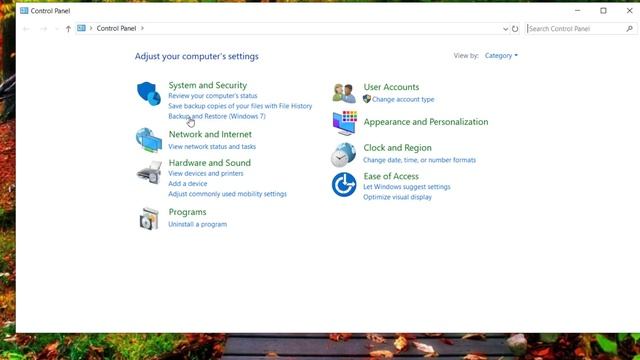Open the System and Security heading
This screenshot has height=360, width=640.
point(208,85)
